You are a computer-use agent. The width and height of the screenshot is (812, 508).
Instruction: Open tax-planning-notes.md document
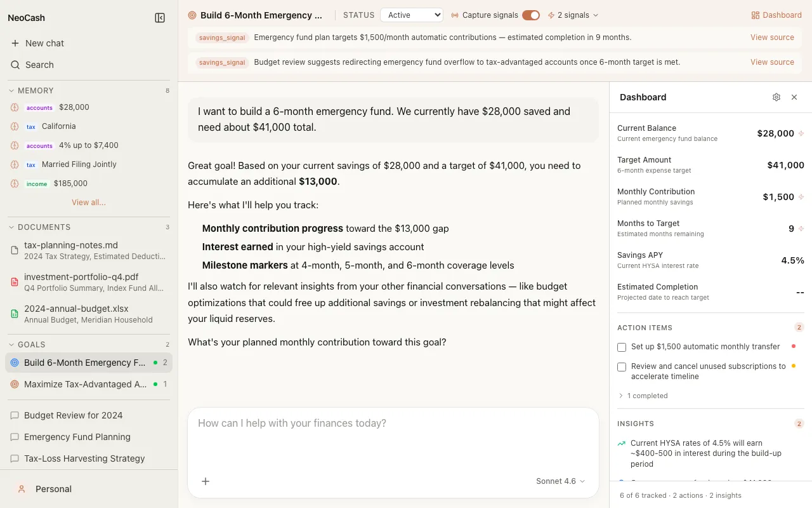tap(89, 250)
